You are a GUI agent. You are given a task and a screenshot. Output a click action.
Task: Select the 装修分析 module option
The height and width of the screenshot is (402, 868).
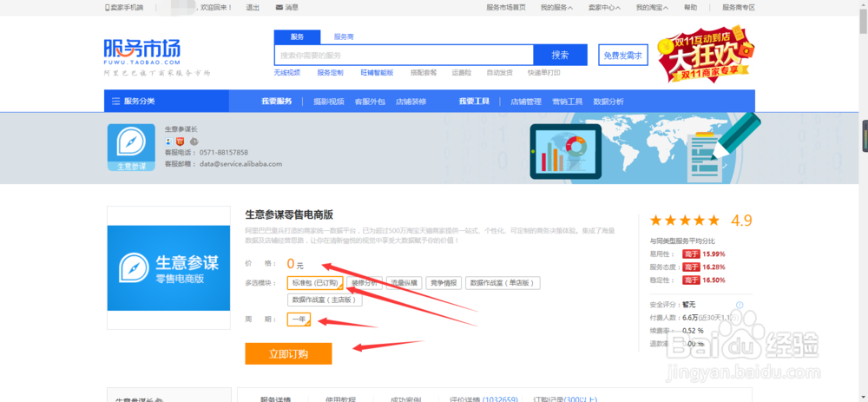365,283
